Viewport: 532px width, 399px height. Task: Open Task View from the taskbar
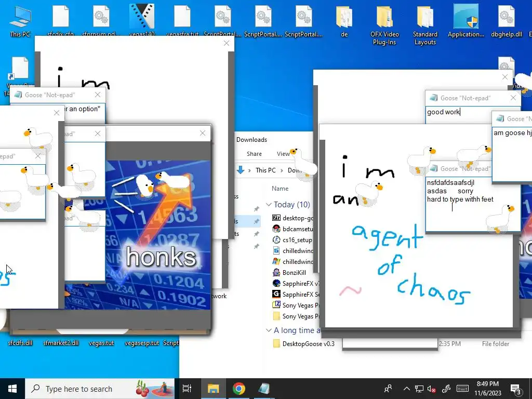coord(187,389)
